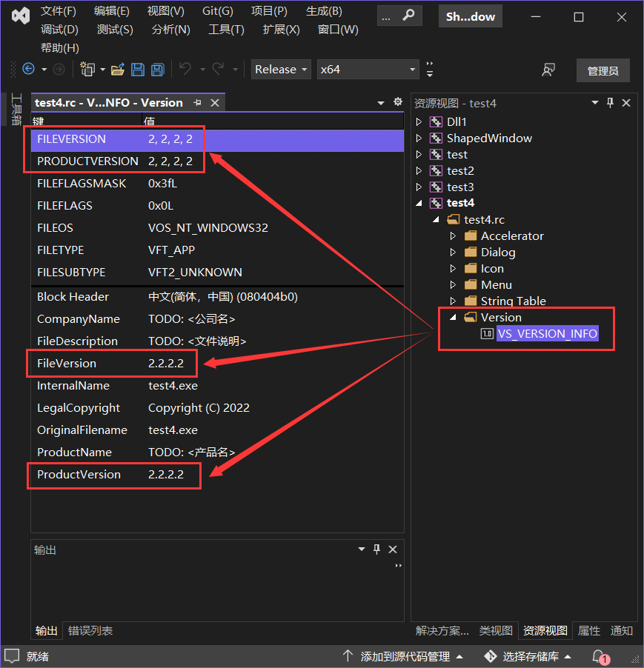
Task: Close the test4.rc Version tab
Action: click(x=215, y=103)
